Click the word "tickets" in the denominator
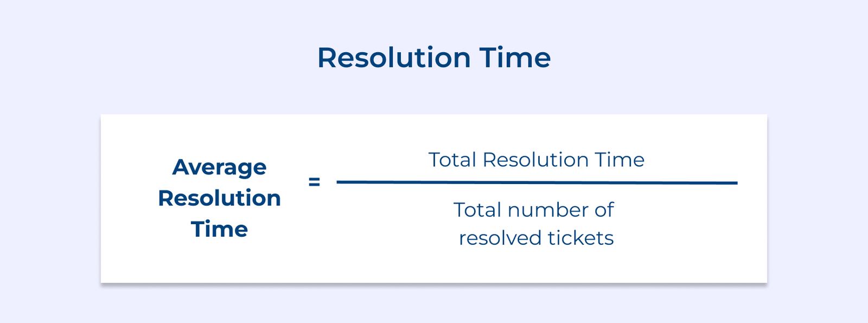The image size is (868, 323). pos(580,238)
